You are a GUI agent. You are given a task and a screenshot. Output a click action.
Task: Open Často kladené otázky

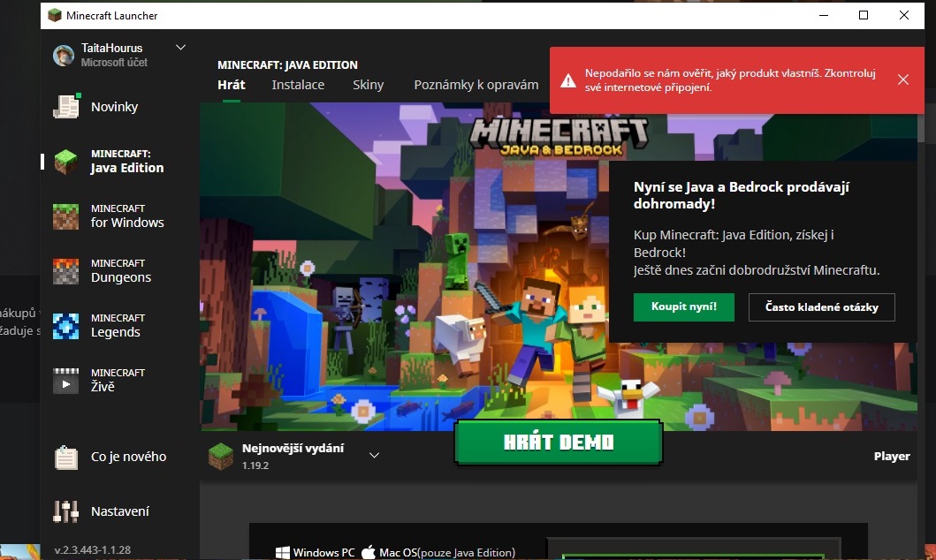pos(821,307)
